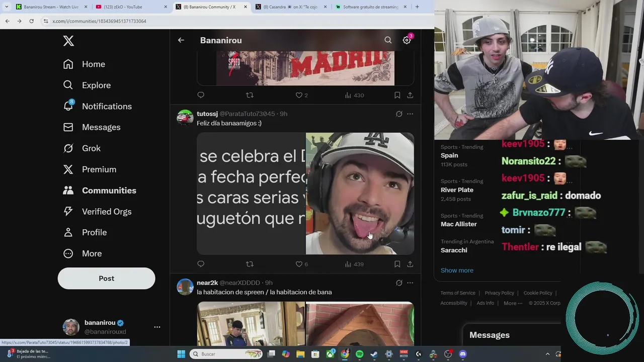Image resolution: width=644 pixels, height=362 pixels.
Task: Open the Saracchi trending topic
Action: click(454, 250)
